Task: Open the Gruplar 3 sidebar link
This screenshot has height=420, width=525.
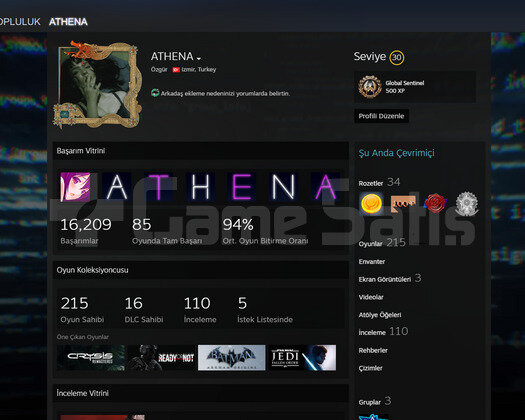Action: point(375,401)
